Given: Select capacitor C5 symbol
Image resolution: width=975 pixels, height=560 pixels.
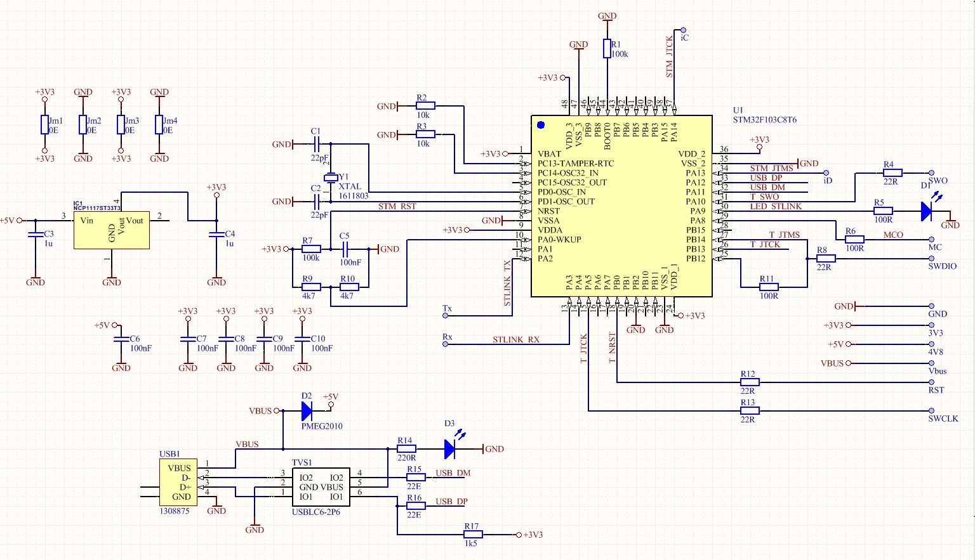Looking at the screenshot, I should coord(347,249).
